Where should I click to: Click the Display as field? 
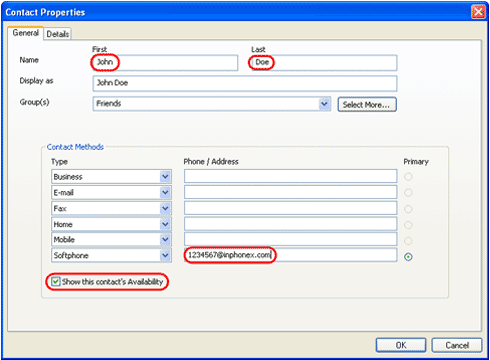tap(245, 83)
